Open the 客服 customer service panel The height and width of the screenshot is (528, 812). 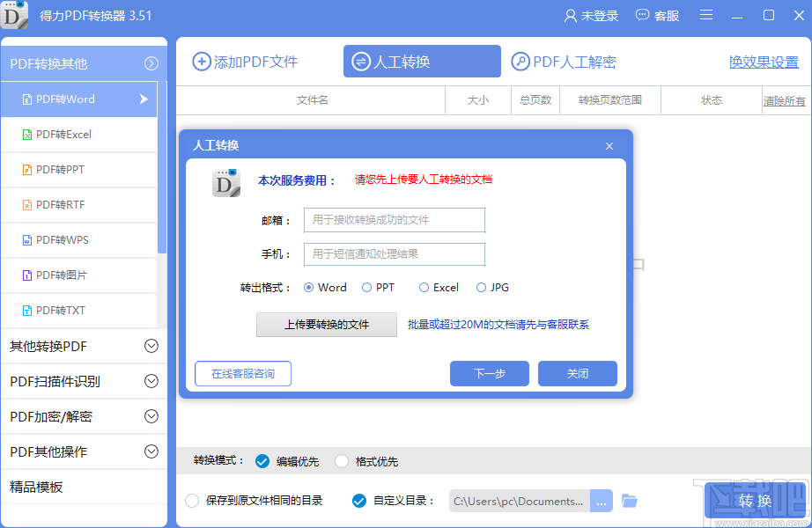657,15
